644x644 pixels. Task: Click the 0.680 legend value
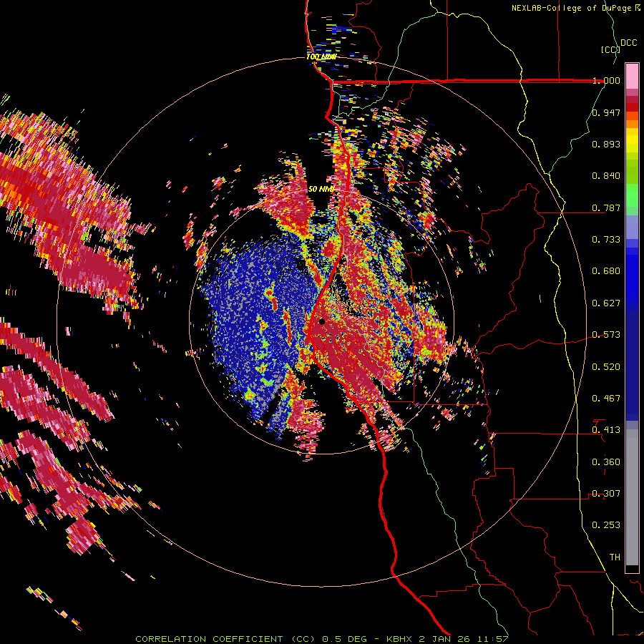(x=606, y=271)
